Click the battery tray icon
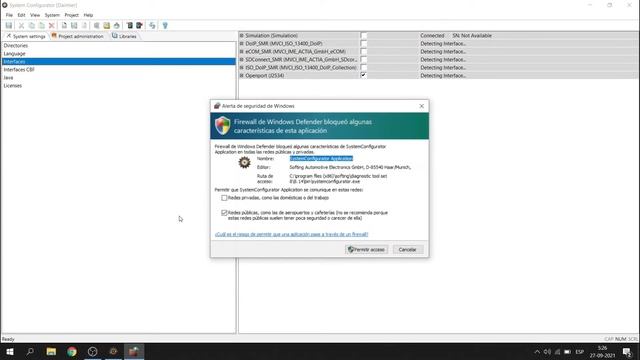The image size is (640, 360). click(567, 352)
